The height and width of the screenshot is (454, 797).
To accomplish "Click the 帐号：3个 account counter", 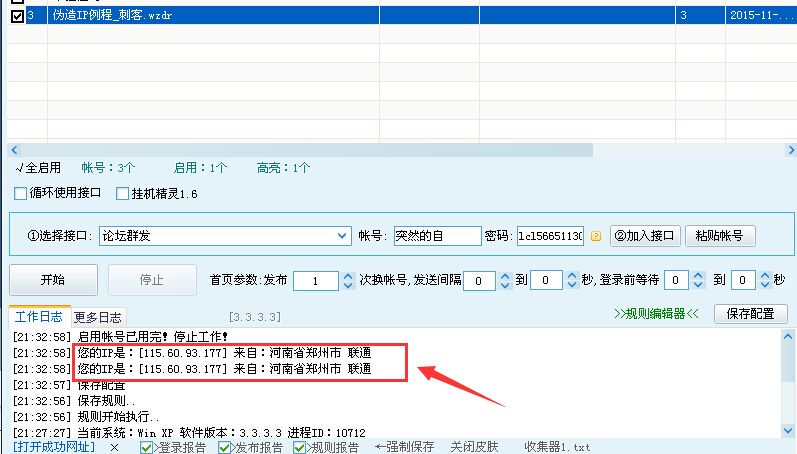I will tap(108, 168).
